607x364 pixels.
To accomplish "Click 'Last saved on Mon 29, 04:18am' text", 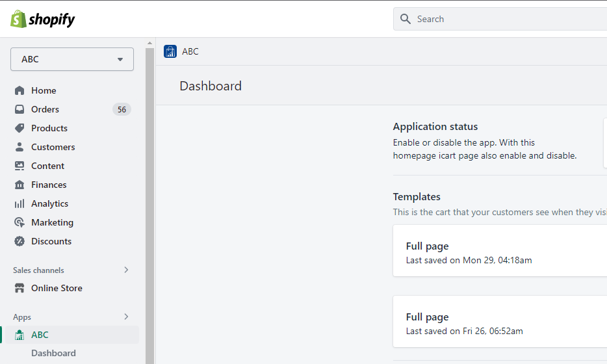I will click(469, 260).
